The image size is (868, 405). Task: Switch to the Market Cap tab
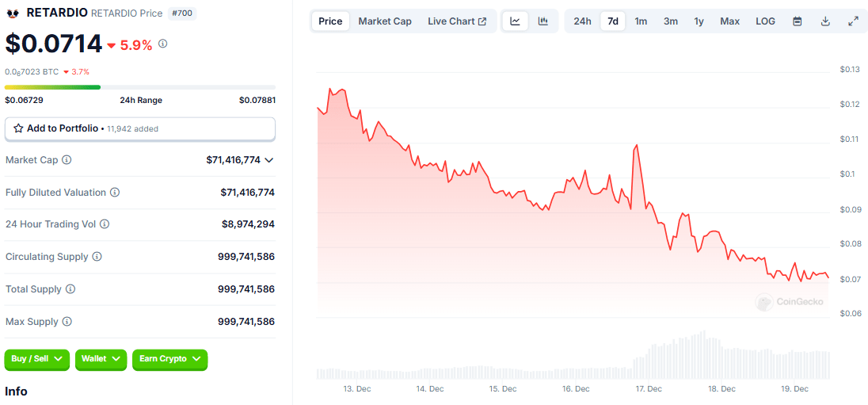tap(385, 21)
